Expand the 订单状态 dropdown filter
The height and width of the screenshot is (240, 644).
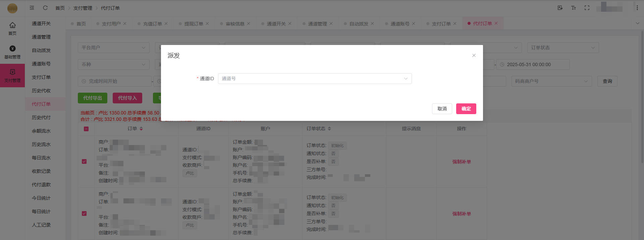coord(562,48)
